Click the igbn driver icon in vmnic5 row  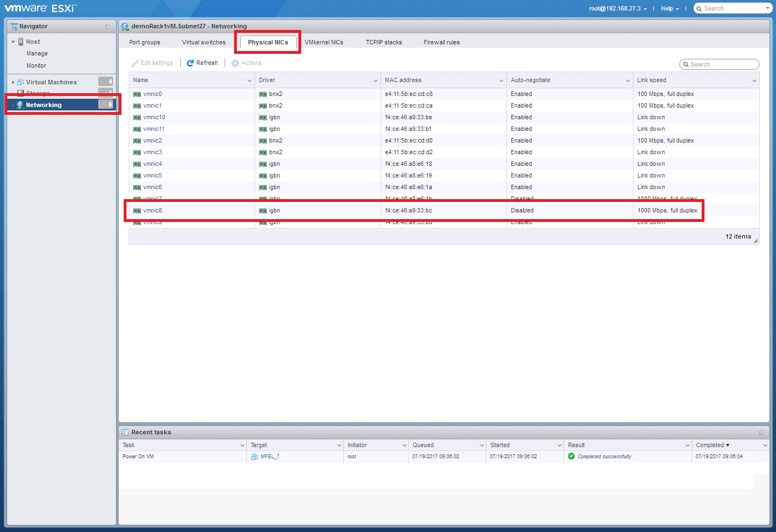pos(263,176)
